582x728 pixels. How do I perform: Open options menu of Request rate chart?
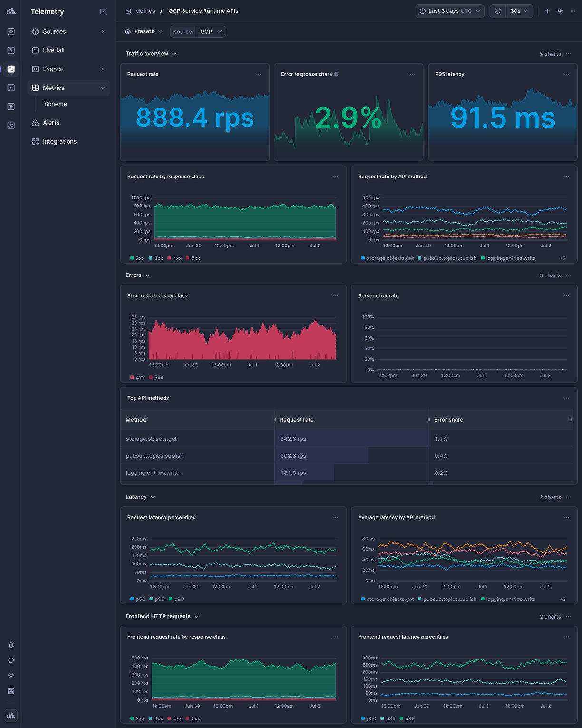point(259,74)
